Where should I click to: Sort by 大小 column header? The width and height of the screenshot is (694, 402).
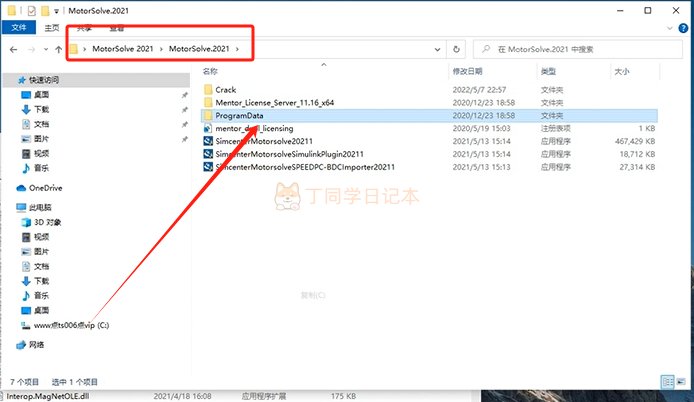pos(621,71)
